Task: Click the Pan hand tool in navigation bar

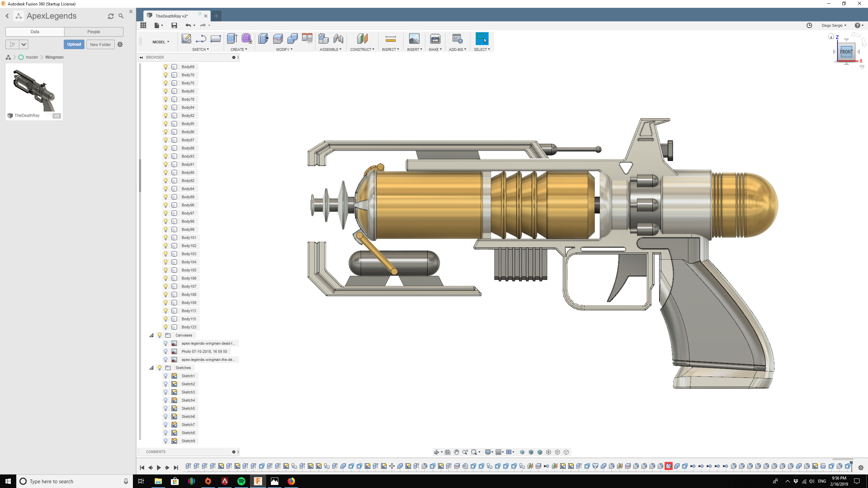Action: click(456, 452)
